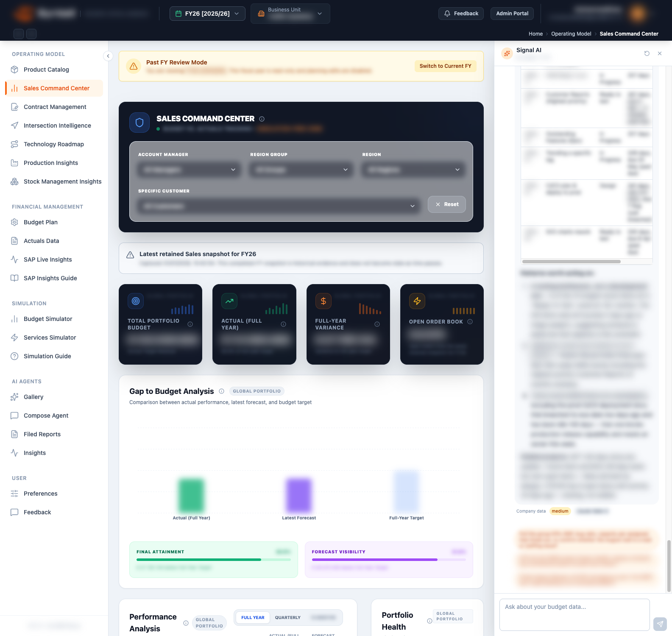This screenshot has height=636, width=672.
Task: Click info icon on Total Portfolio Budget card
Action: coord(190,324)
